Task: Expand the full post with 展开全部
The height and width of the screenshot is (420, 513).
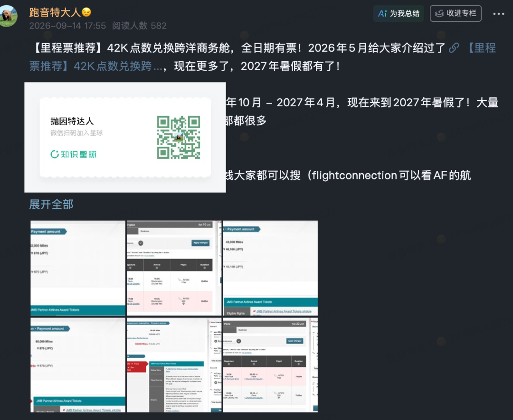Action: 51,205
